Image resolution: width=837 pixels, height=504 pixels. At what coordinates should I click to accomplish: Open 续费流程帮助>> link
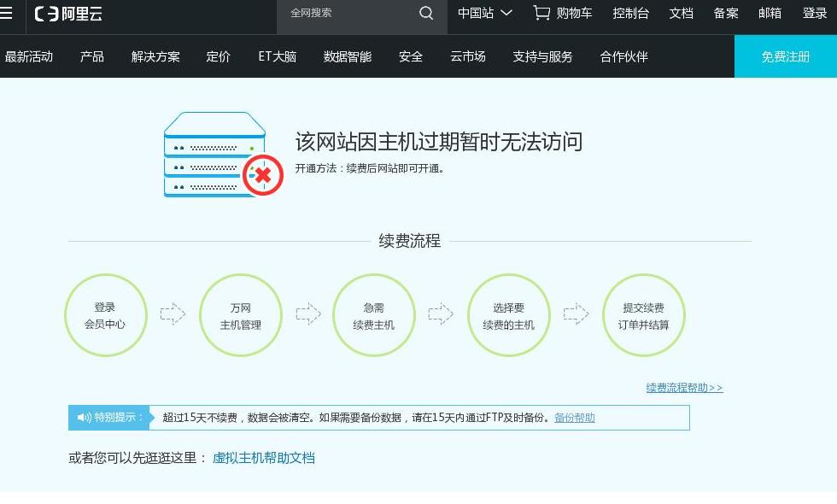(684, 388)
